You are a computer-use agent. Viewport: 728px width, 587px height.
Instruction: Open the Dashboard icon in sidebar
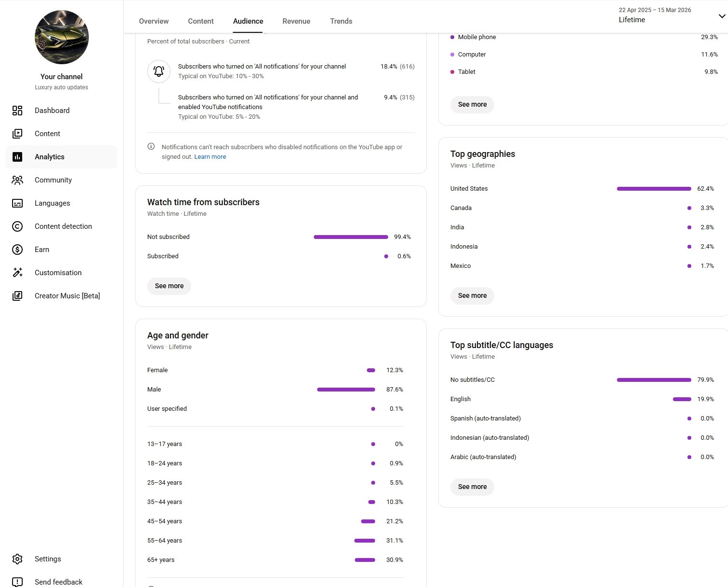(17, 111)
